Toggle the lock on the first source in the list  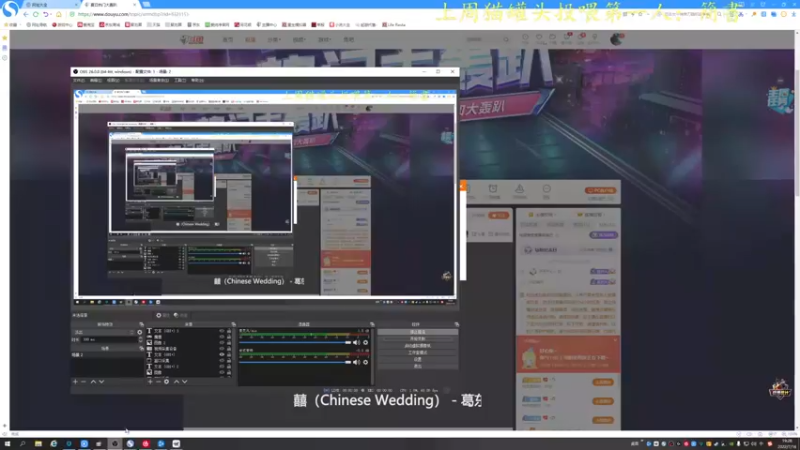[229, 331]
